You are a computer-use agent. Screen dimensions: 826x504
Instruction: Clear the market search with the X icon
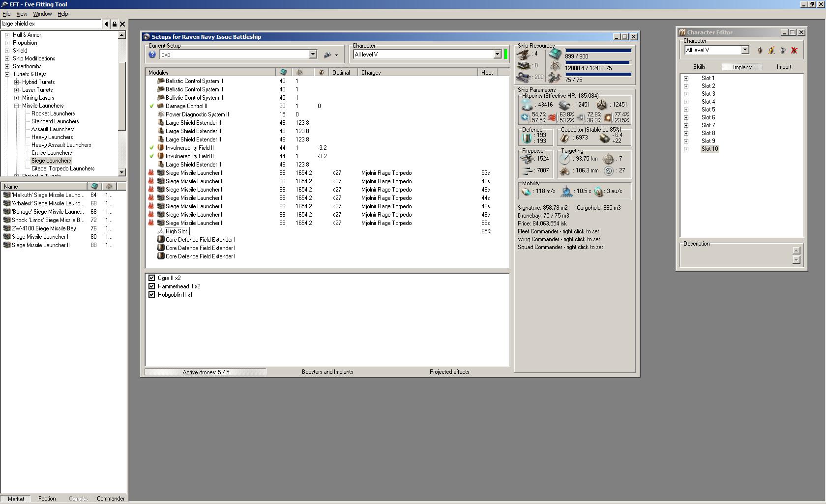pyautogui.click(x=123, y=24)
